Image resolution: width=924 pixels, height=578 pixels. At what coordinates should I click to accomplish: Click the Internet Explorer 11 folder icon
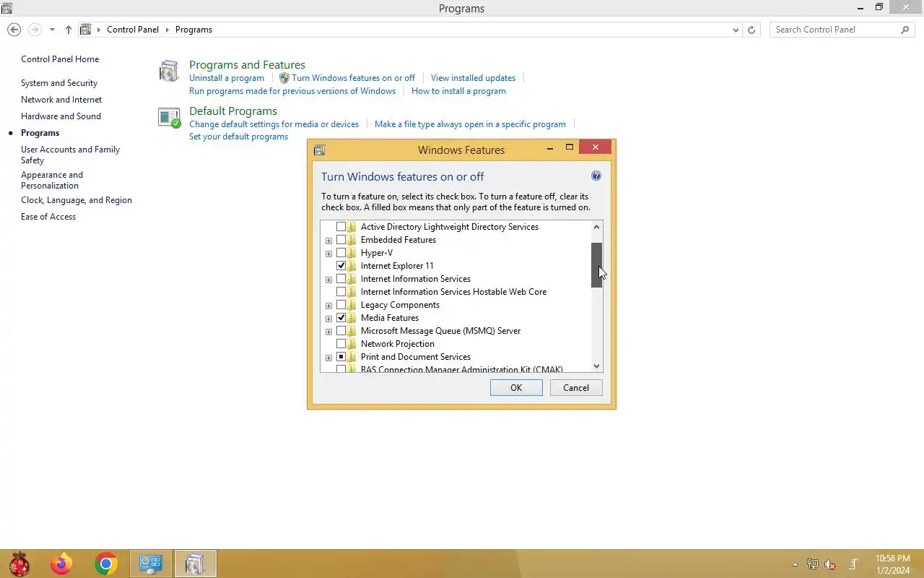click(x=352, y=266)
